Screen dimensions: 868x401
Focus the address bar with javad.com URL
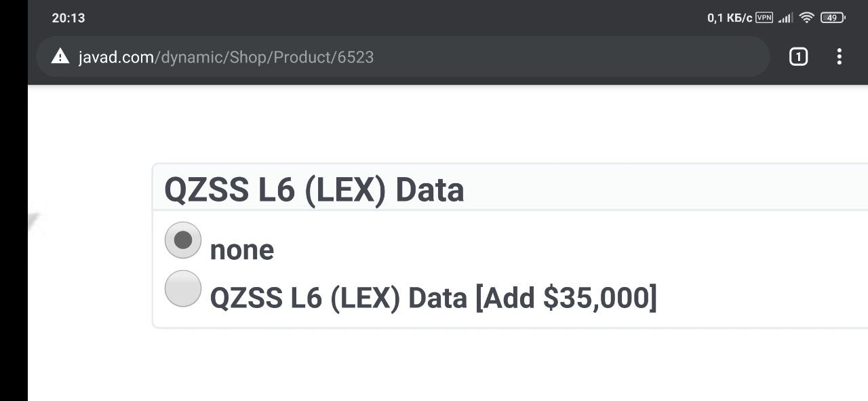click(403, 57)
